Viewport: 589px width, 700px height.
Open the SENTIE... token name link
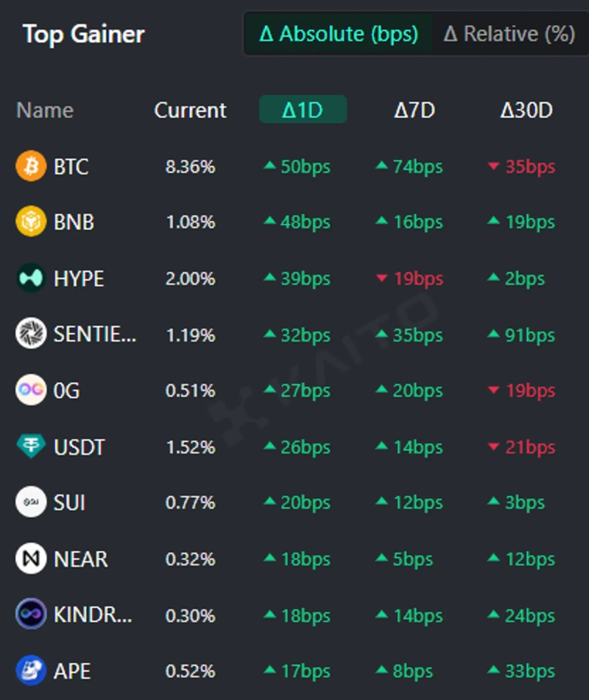coord(94,335)
